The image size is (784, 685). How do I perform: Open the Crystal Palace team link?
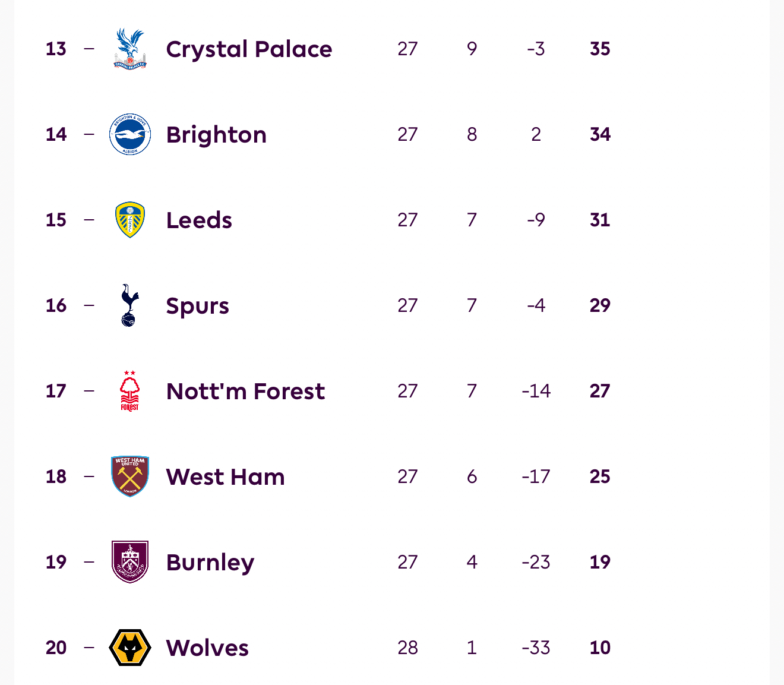pos(249,49)
